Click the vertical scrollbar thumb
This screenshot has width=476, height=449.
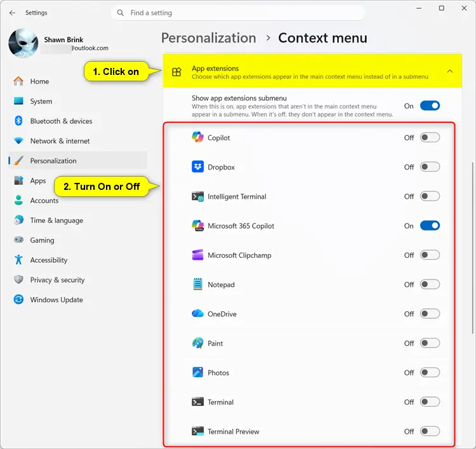473,248
